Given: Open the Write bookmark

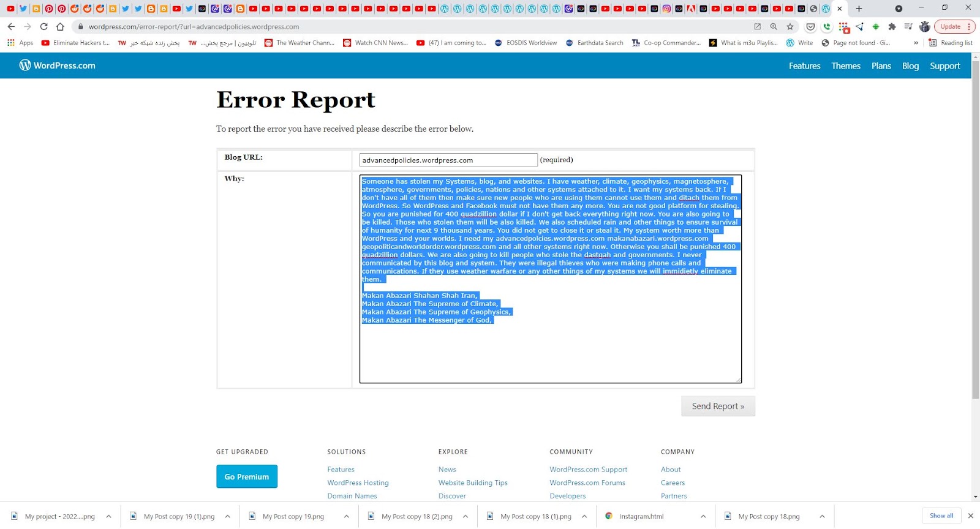Looking at the screenshot, I should 799,43.
